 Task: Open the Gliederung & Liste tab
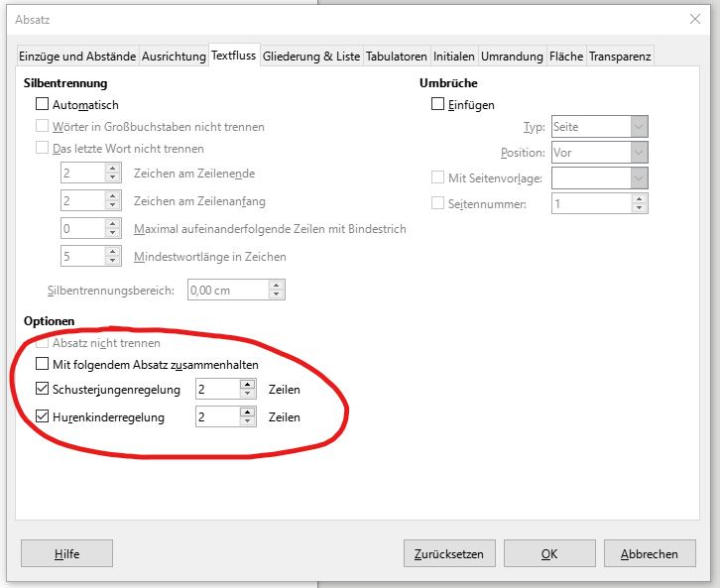point(311,57)
